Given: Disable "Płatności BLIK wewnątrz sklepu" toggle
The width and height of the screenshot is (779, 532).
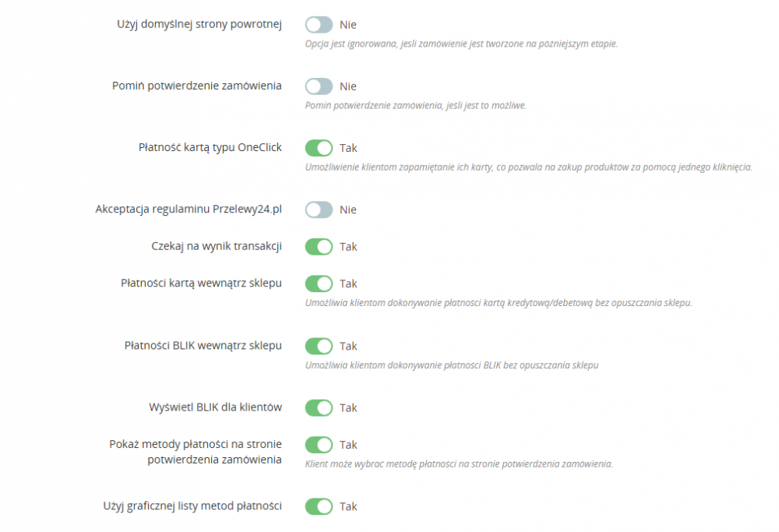Looking at the screenshot, I should [319, 346].
